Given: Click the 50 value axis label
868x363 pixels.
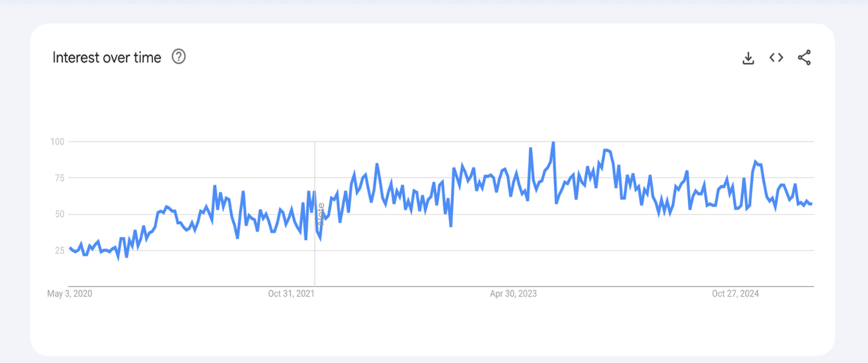Looking at the screenshot, I should 59,214.
